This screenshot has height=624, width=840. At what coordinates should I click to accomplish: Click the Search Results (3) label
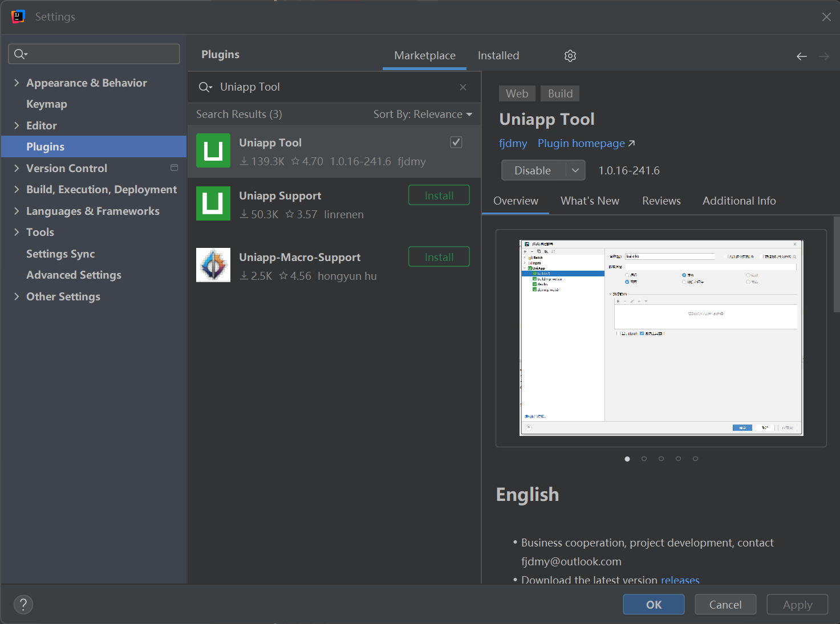(x=239, y=114)
